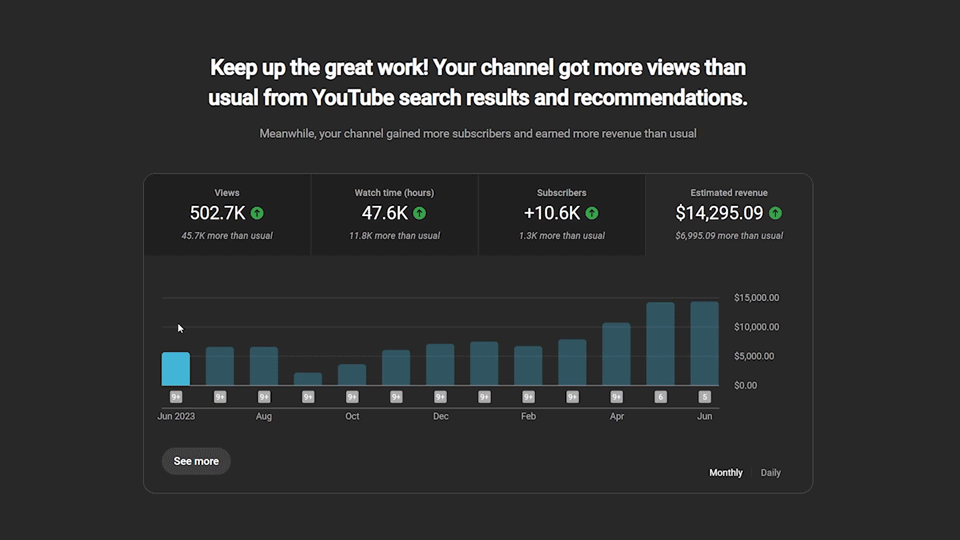Select the final Jun revenue bar
The image size is (960, 540).
pyautogui.click(x=705, y=343)
